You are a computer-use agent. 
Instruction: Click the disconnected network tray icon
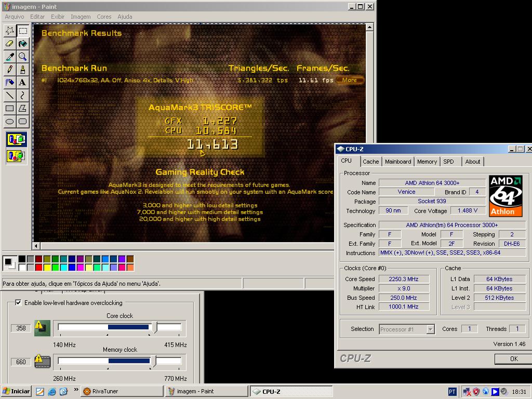(x=467, y=392)
